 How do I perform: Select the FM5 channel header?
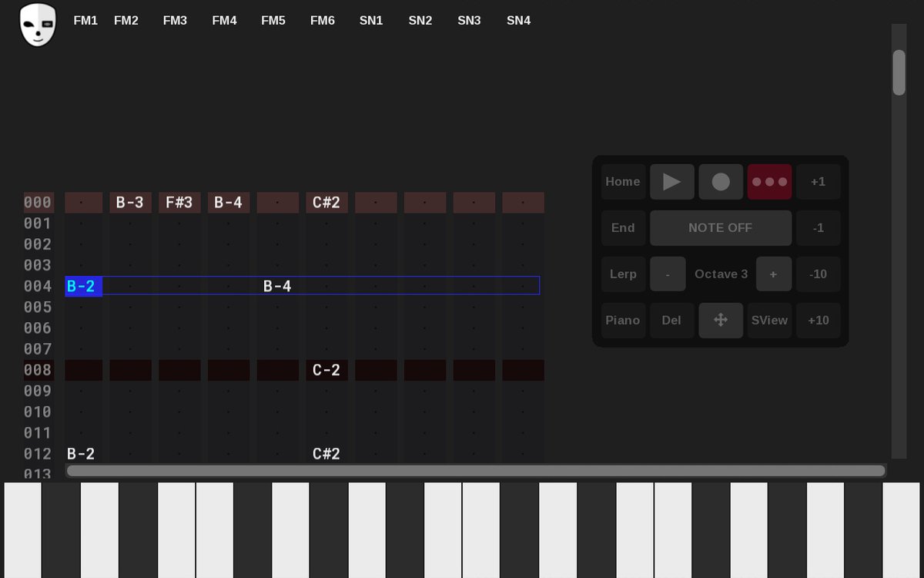point(273,21)
